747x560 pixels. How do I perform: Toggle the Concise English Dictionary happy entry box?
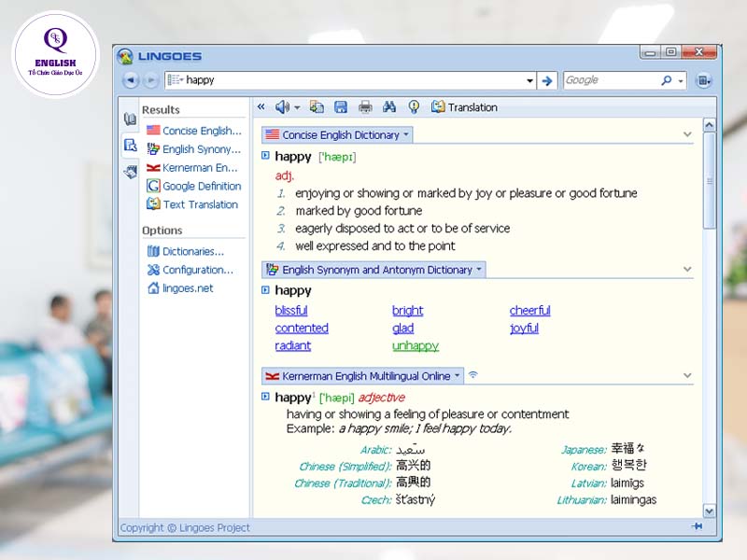tap(265, 155)
